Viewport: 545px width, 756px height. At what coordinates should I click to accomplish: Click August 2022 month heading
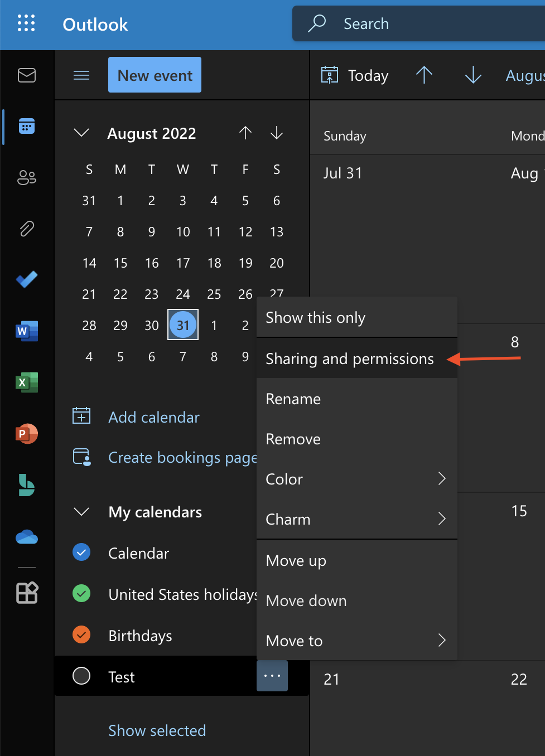tap(152, 133)
